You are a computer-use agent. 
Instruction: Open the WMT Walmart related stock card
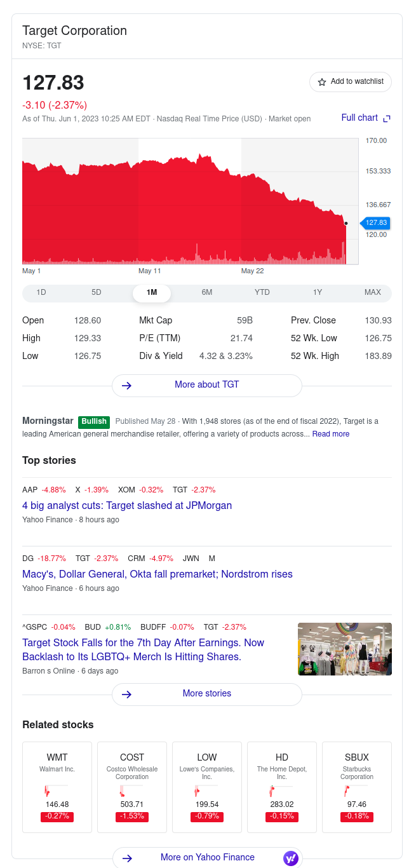coord(57,787)
